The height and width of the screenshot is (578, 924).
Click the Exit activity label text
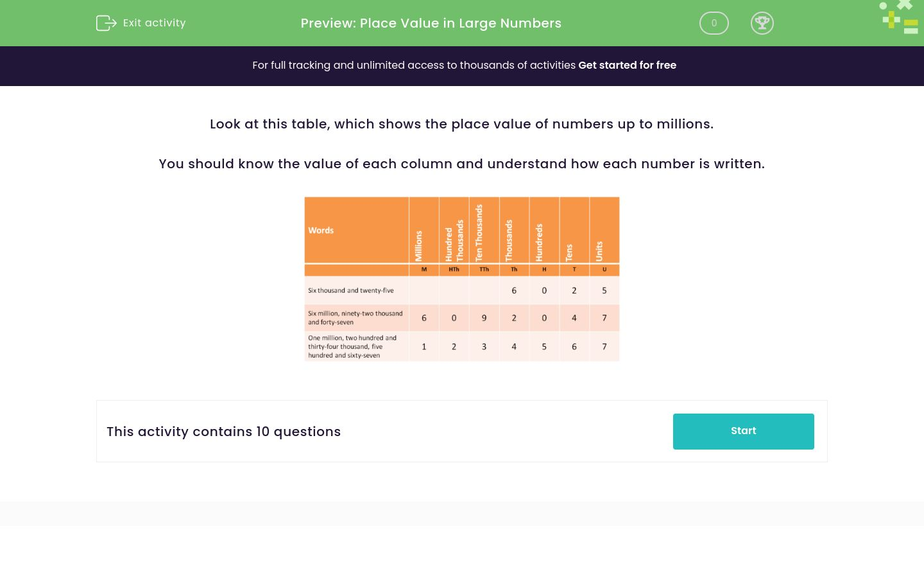(154, 23)
